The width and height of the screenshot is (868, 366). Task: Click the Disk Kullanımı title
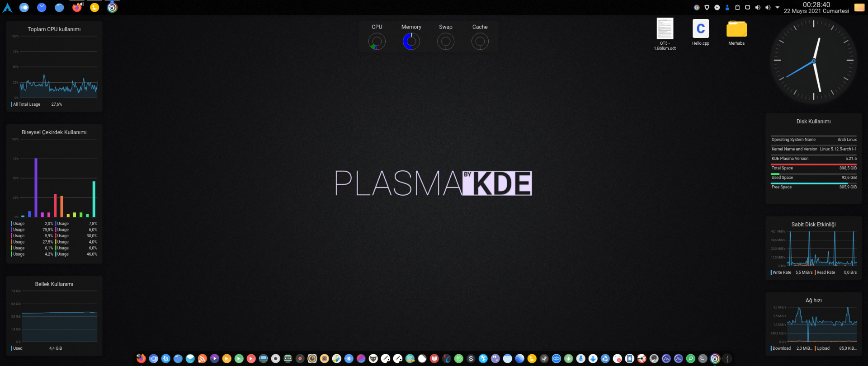pyautogui.click(x=814, y=122)
